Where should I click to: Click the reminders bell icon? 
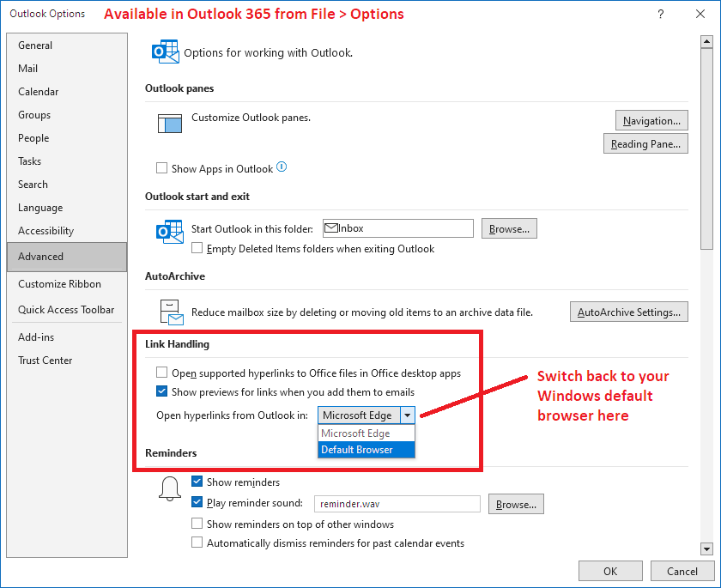(171, 488)
